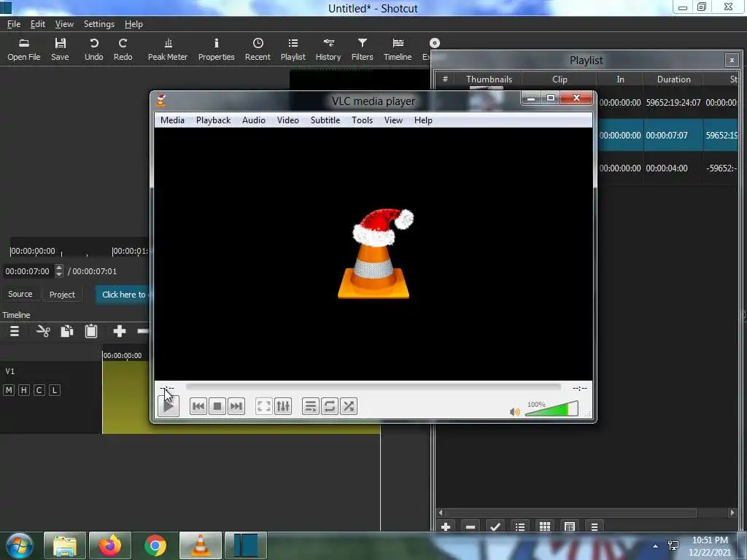Update the playlist item with the checkmark button

[495, 526]
